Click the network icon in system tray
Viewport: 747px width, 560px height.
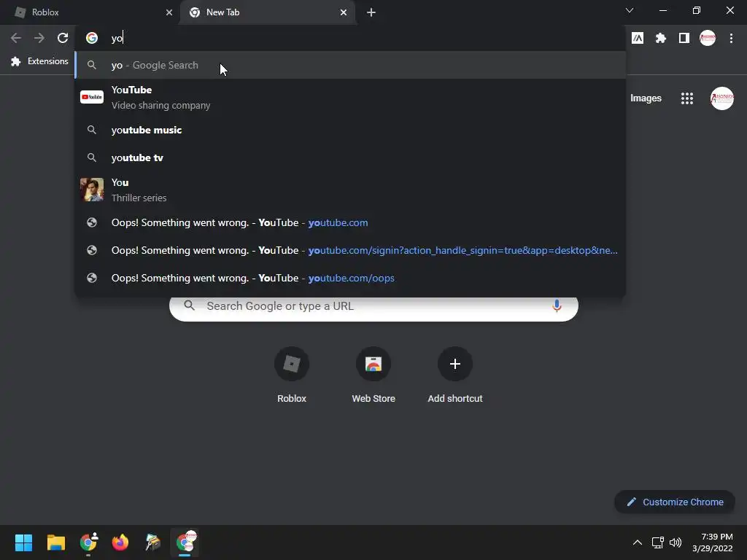[658, 542]
